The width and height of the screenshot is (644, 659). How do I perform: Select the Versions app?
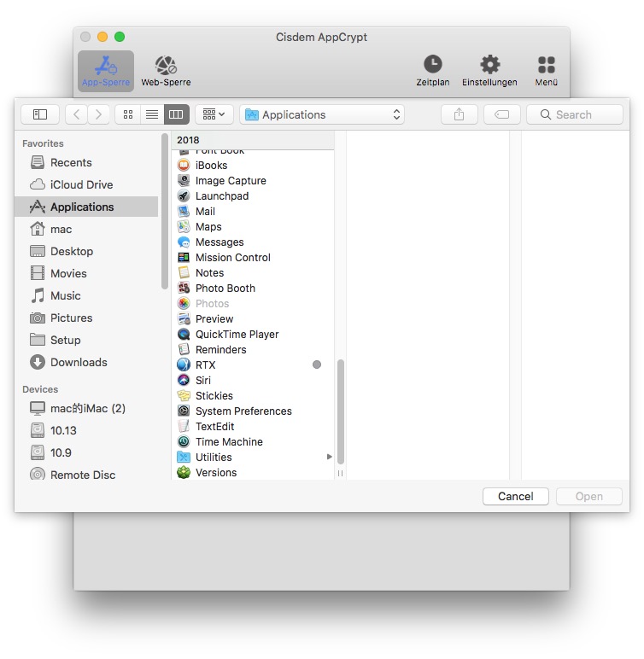(253, 472)
